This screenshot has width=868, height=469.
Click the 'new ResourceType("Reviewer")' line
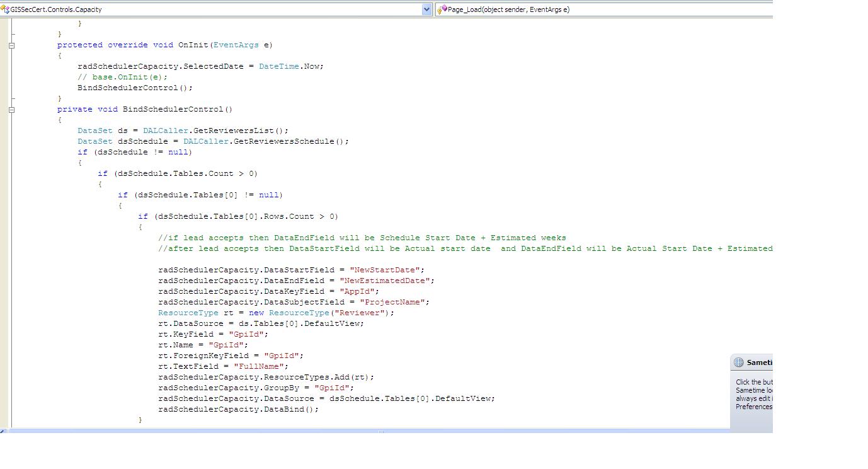pos(277,313)
